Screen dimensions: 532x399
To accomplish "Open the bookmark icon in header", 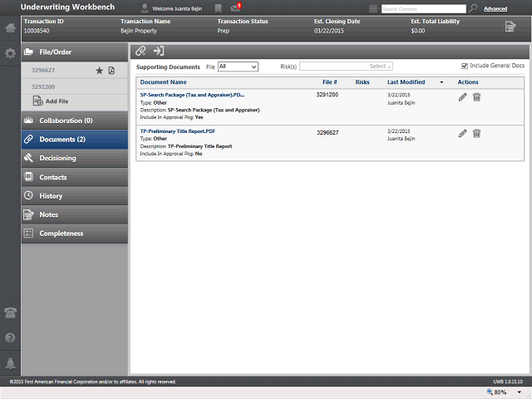I will point(218,9).
